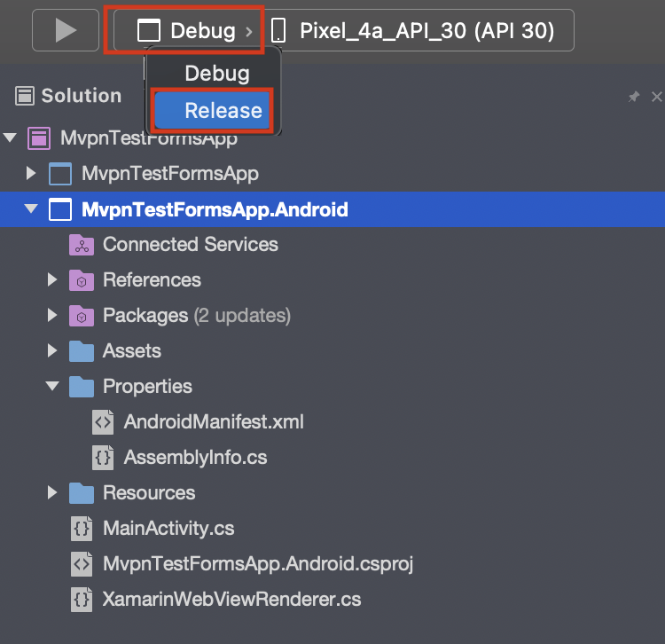Screen dimensions: 665x644
Task: Click the Connected Services folder icon
Action: (x=82, y=245)
